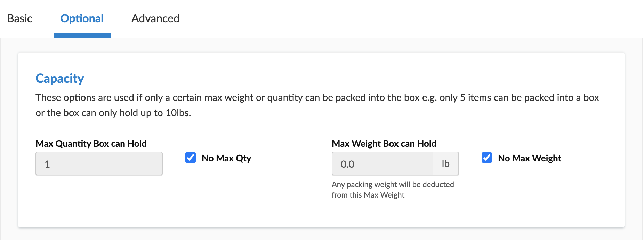Screen dimensions: 644x240
Task: Click the 0.0 value in the weight box
Action: coord(347,164)
